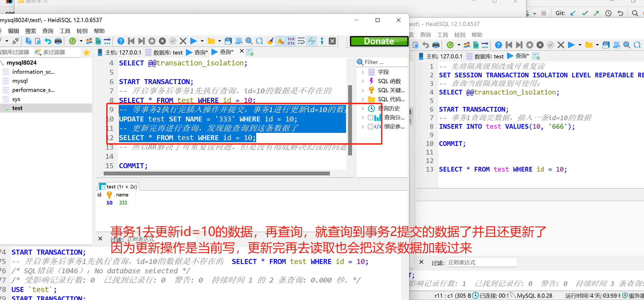
Task: Toggle the word wrap icon in front toolbar
Action: click(x=301, y=41)
